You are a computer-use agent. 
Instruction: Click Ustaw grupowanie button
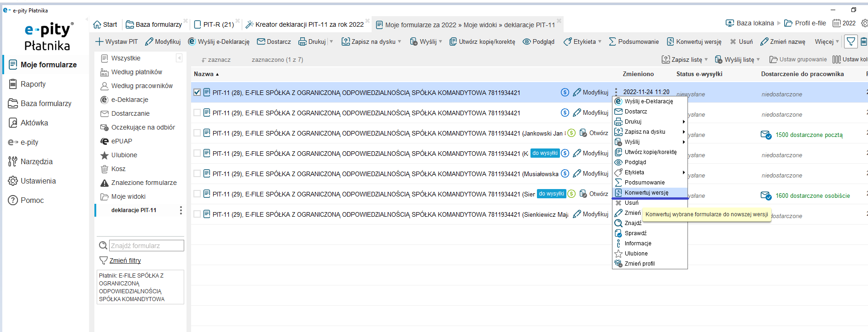[798, 59]
